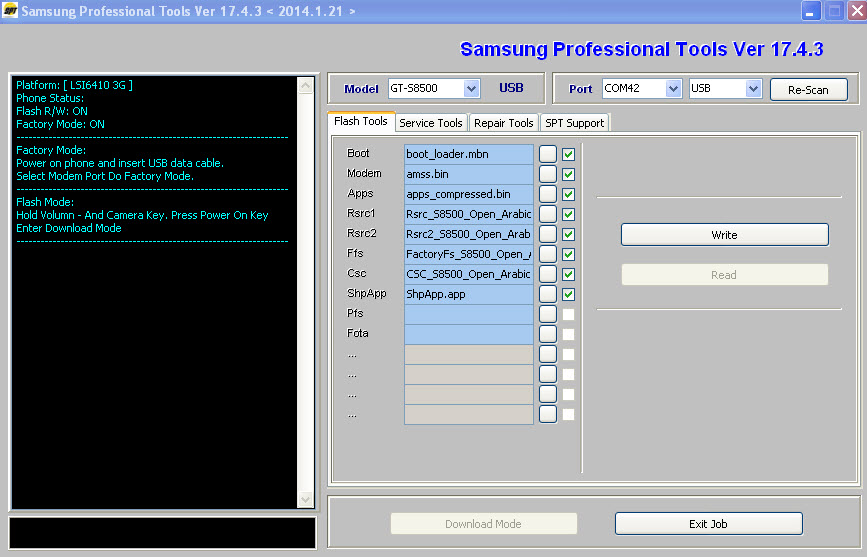Enable the Pfs file checkbox

[x=568, y=314]
